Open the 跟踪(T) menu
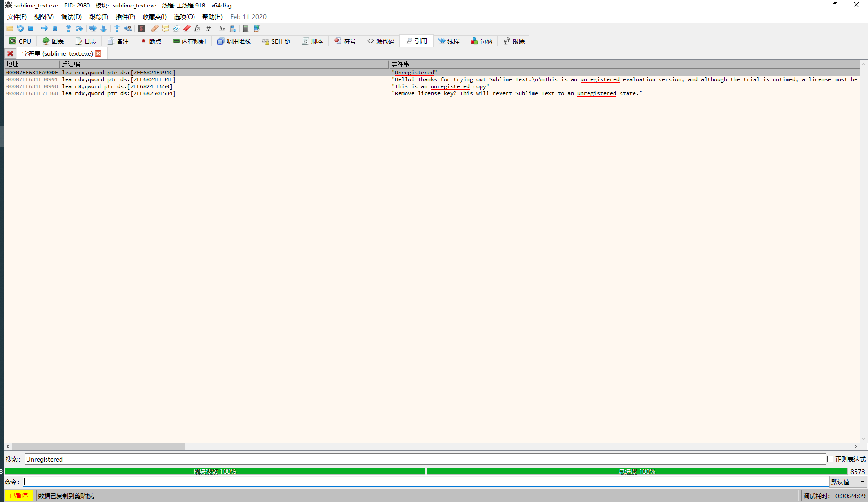Image resolution: width=868 pixels, height=502 pixels. [x=99, y=17]
